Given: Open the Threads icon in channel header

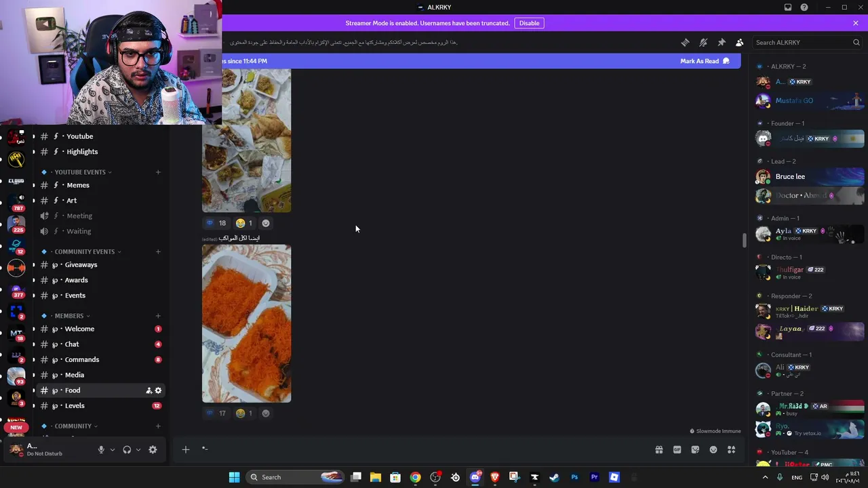Looking at the screenshot, I should (x=685, y=42).
